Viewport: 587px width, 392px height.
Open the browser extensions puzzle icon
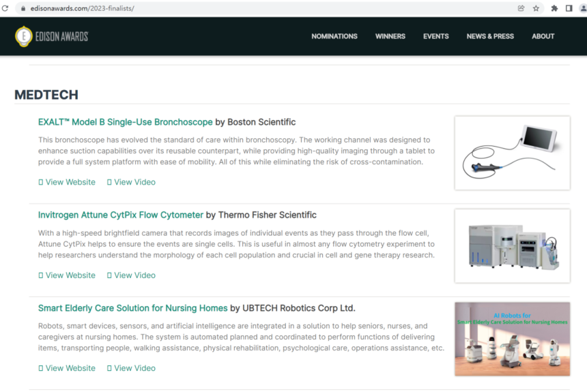[x=554, y=8]
